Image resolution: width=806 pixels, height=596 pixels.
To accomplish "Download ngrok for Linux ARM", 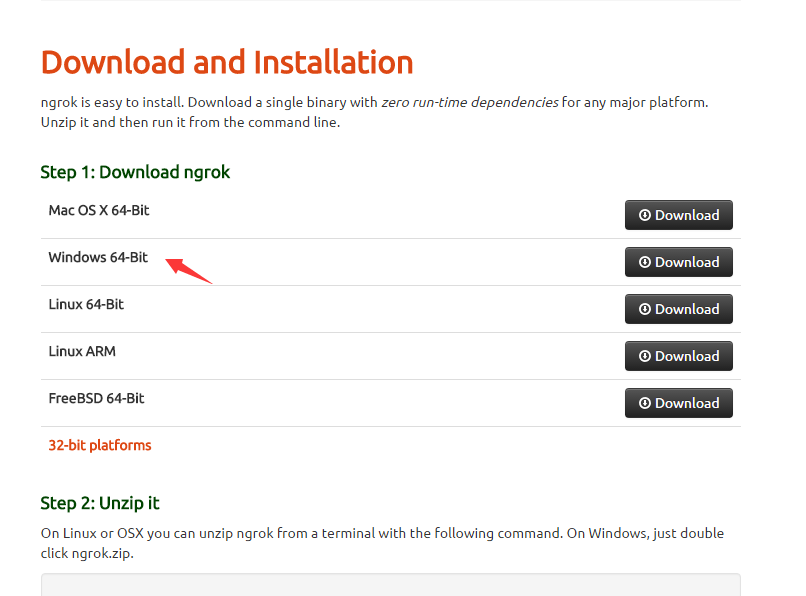I will coord(679,356).
